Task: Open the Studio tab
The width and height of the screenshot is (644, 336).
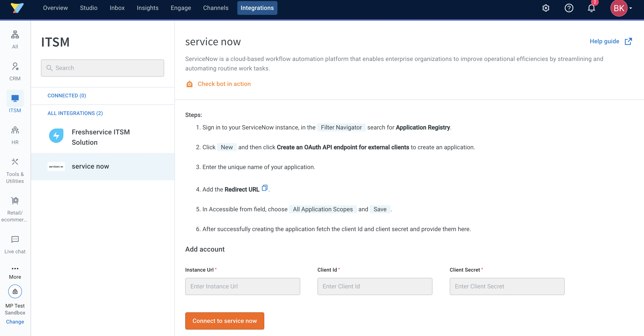Action: 89,8
